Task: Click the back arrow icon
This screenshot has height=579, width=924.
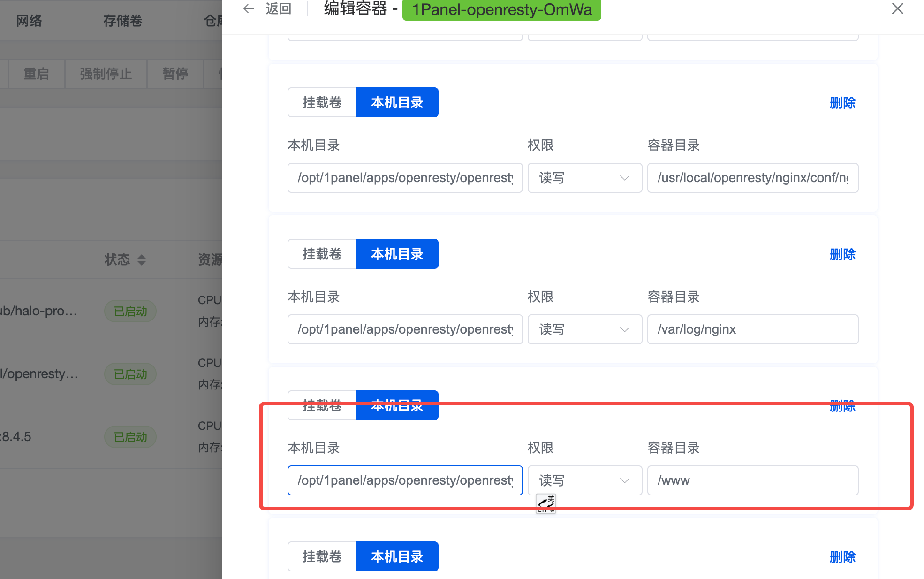Action: coord(249,8)
